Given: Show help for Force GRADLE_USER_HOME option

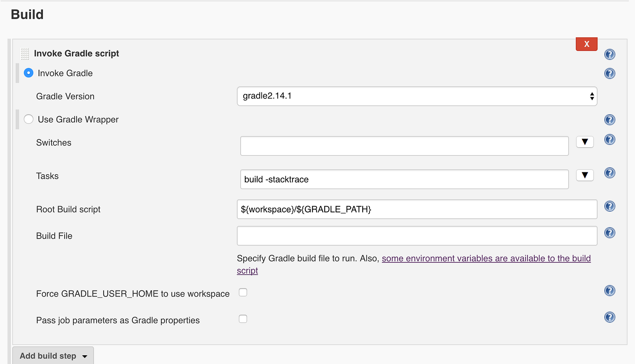Looking at the screenshot, I should [x=610, y=291].
